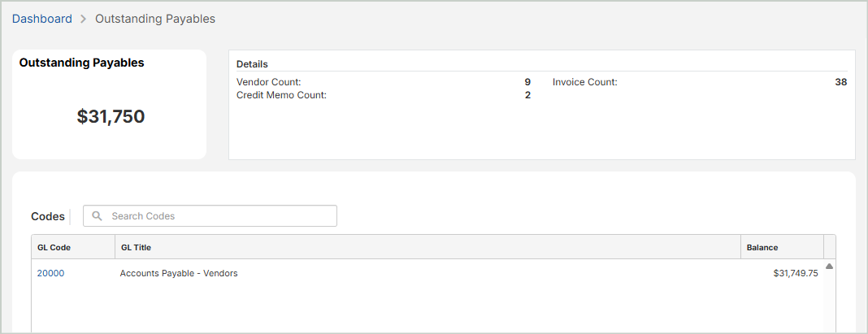Screen dimensions: 868x334
Task: Click the table scrollbar up arrow
Action: (x=829, y=267)
